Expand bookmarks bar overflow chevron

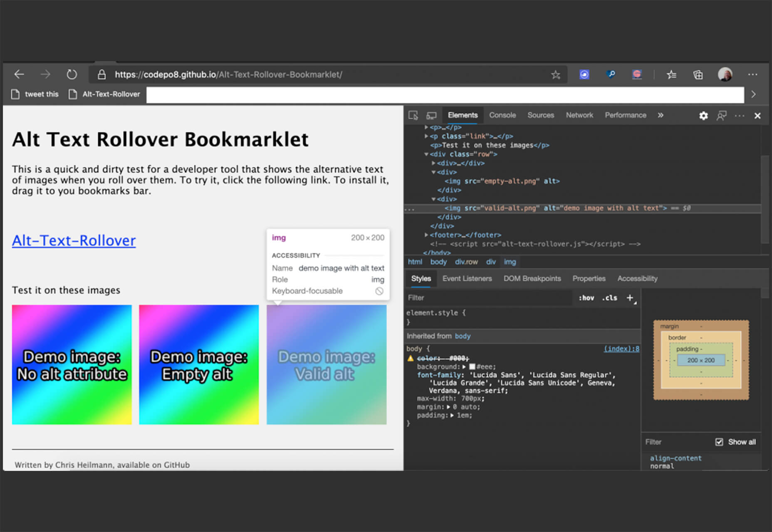pyautogui.click(x=753, y=94)
